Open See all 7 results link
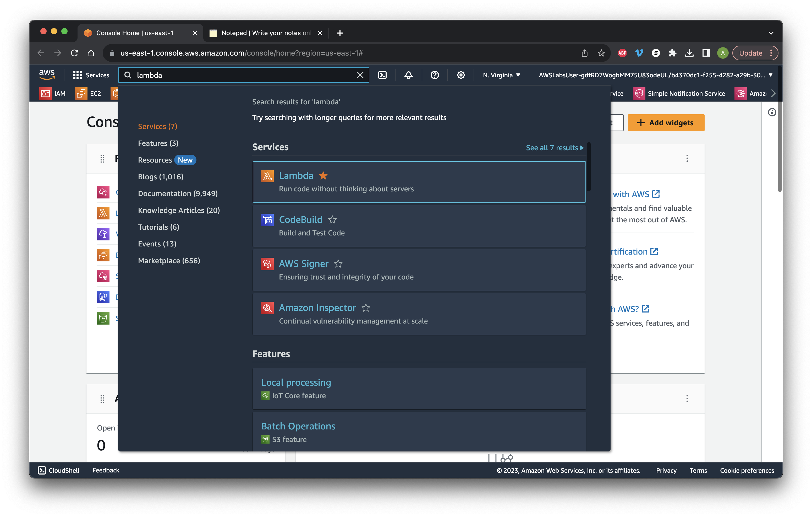Screen dimensions: 812x517 coord(554,148)
